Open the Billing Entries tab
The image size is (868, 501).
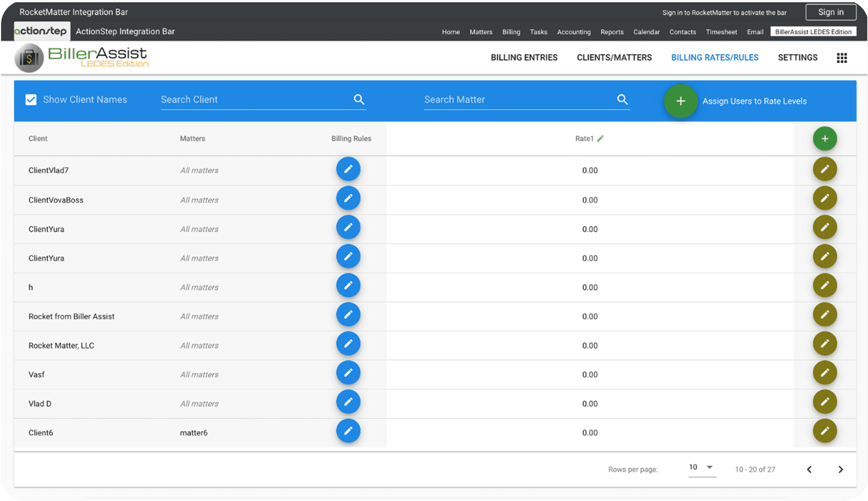(524, 58)
